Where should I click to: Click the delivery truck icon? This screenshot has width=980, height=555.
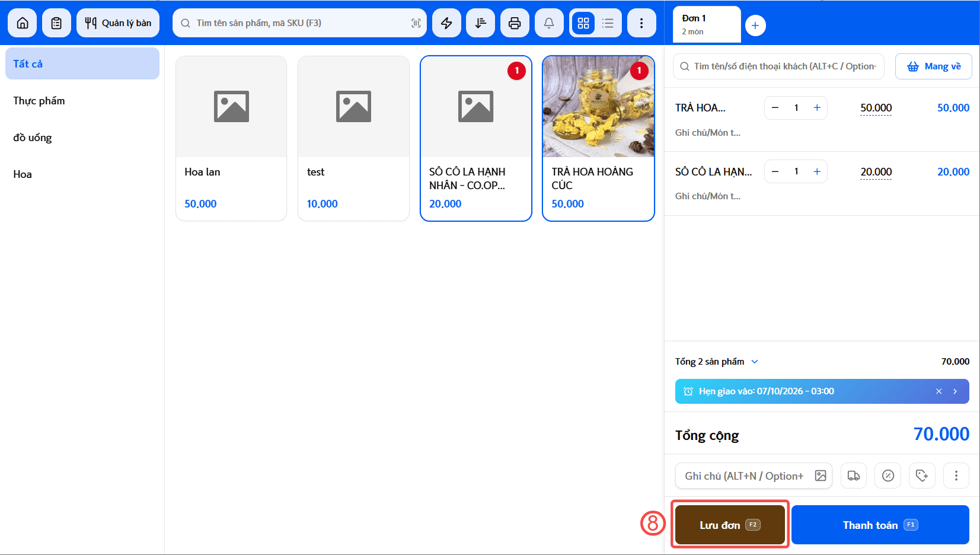pyautogui.click(x=854, y=476)
